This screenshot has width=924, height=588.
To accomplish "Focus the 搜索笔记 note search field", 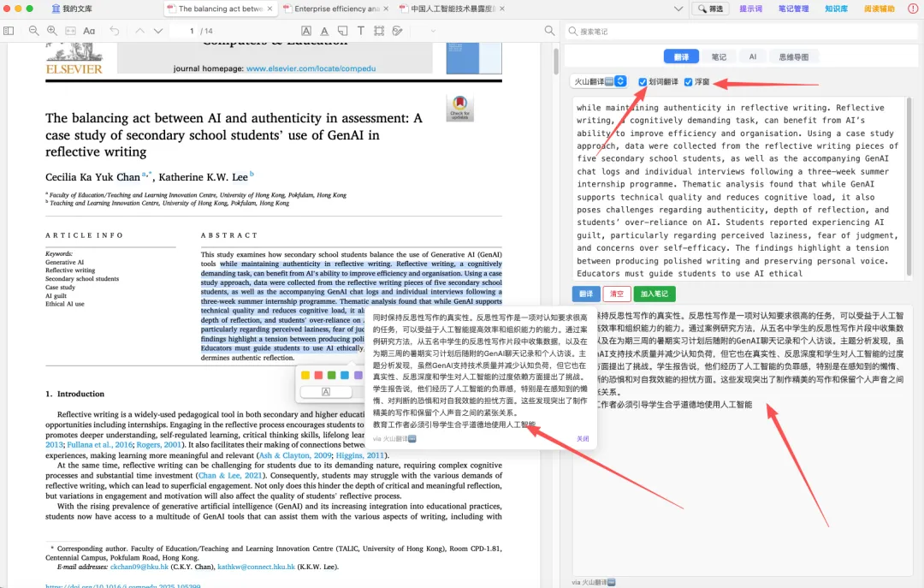I will [x=741, y=32].
